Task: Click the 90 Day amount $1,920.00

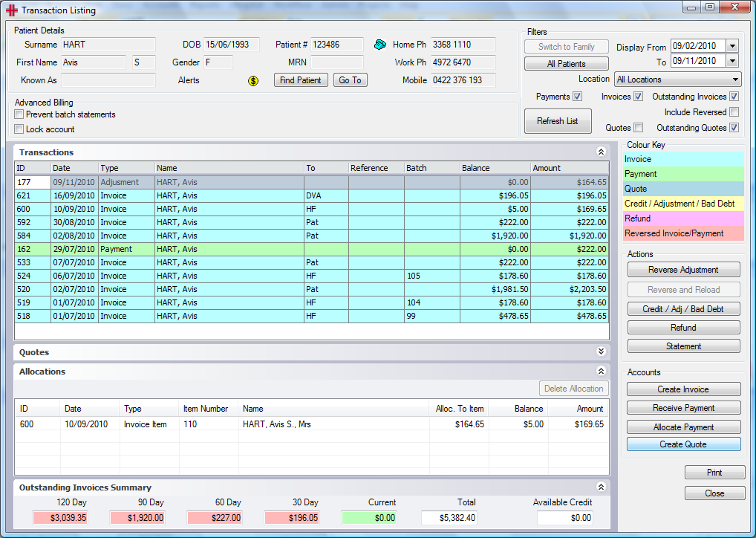Action: [x=137, y=518]
